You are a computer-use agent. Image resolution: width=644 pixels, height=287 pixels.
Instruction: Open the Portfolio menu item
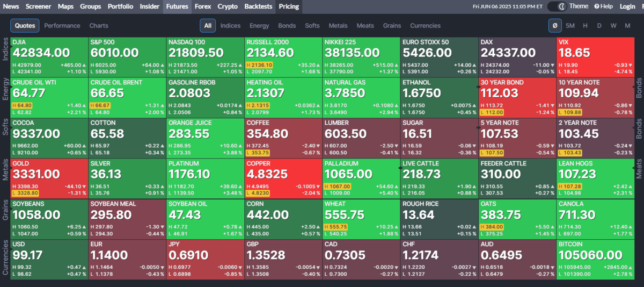(120, 6)
